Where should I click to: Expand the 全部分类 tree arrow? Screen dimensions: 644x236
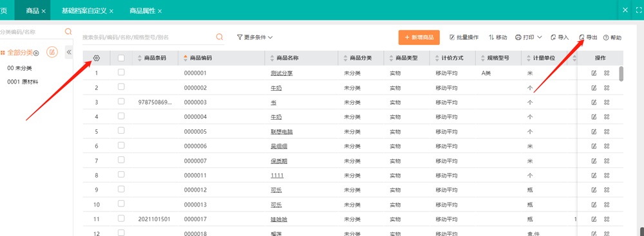[x=36, y=53]
